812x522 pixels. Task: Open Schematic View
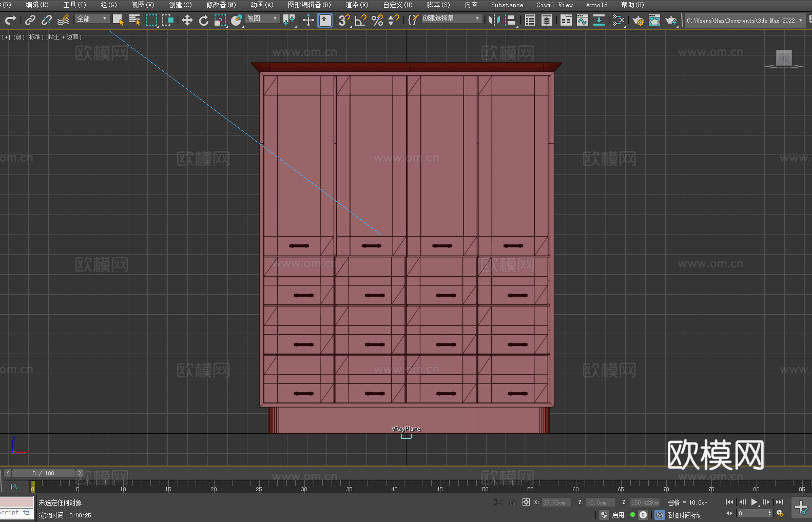point(599,20)
